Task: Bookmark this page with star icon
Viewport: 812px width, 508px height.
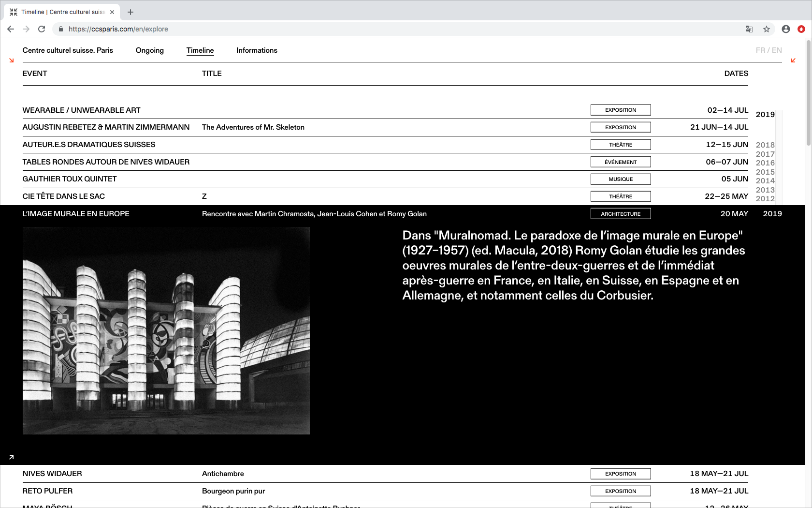Action: 767,29
